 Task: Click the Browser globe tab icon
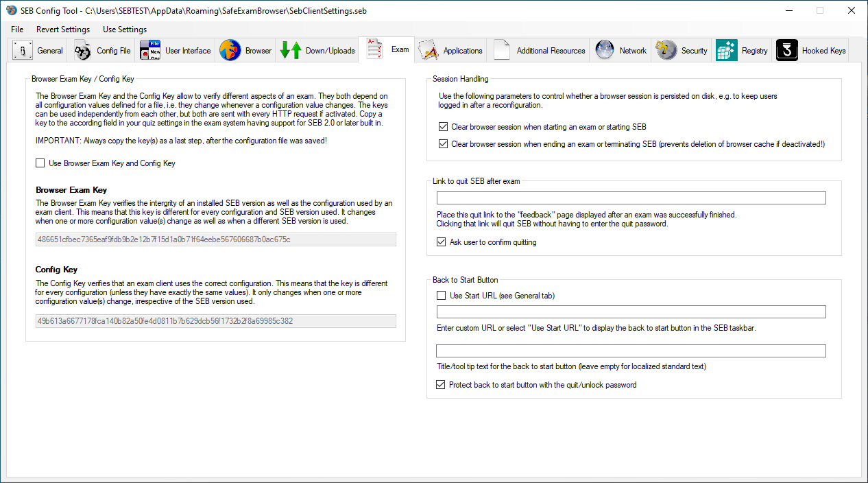[x=230, y=51]
